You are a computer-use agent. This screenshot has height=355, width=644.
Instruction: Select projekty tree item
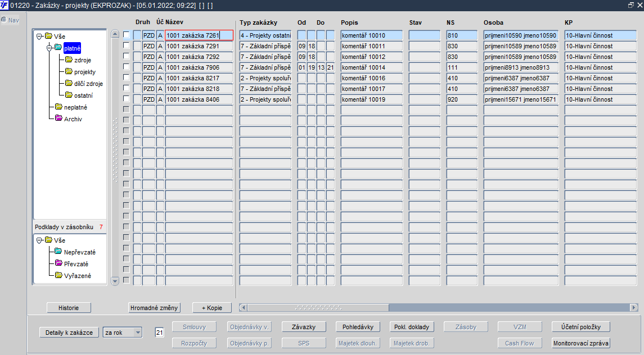click(x=85, y=72)
